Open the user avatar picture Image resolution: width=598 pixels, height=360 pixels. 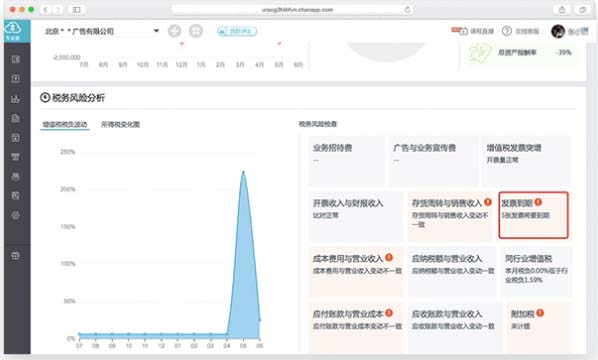558,31
